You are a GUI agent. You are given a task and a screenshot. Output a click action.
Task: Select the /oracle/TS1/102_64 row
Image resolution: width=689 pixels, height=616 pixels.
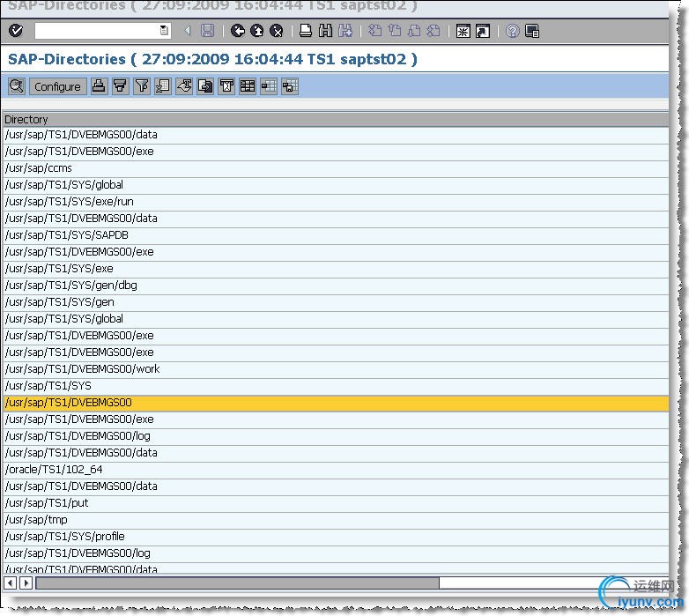point(336,470)
